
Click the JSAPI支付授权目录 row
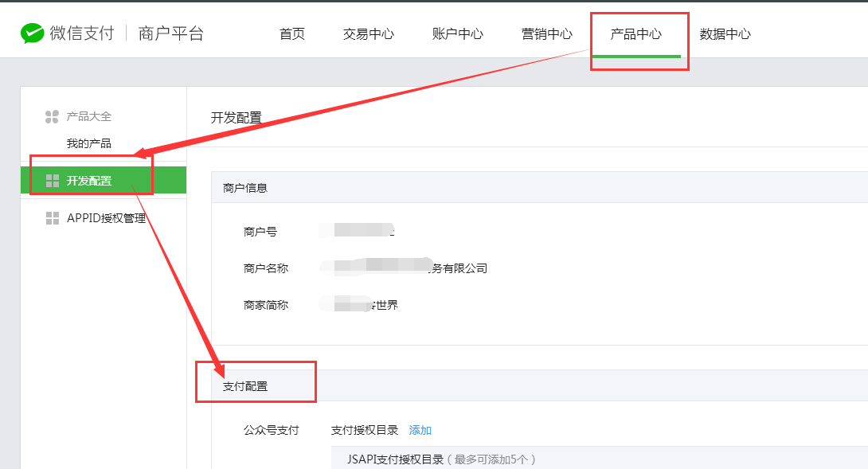pyautogui.click(x=600, y=458)
